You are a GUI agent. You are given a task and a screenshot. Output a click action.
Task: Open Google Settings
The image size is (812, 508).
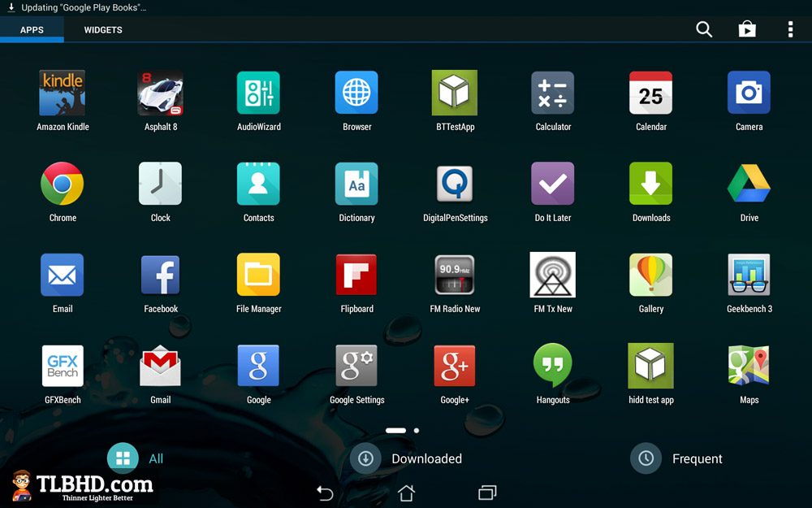pyautogui.click(x=356, y=366)
